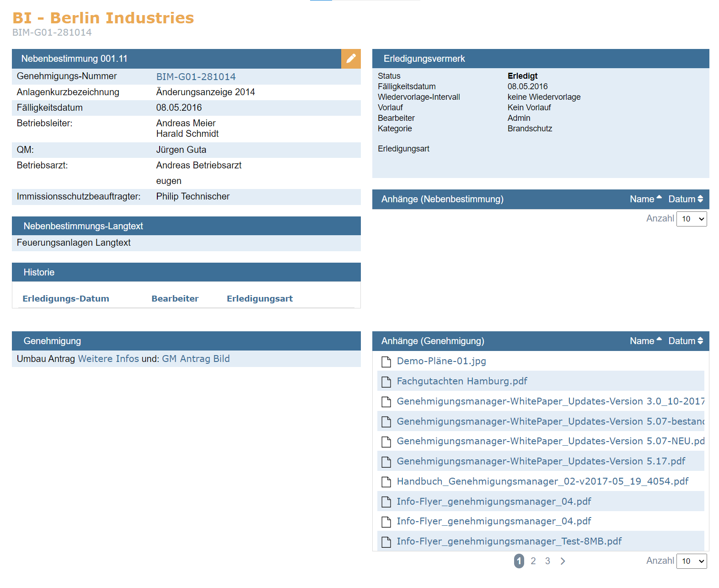Screen dimensions: 719x588
Task: Sort Genehmigung attachments by Name
Action: (x=645, y=341)
